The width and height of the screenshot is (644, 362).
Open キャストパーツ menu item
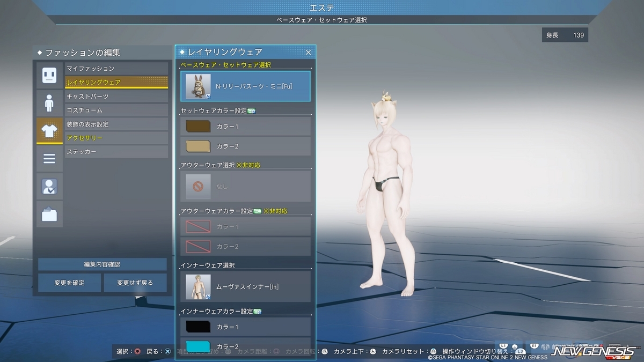(x=116, y=97)
